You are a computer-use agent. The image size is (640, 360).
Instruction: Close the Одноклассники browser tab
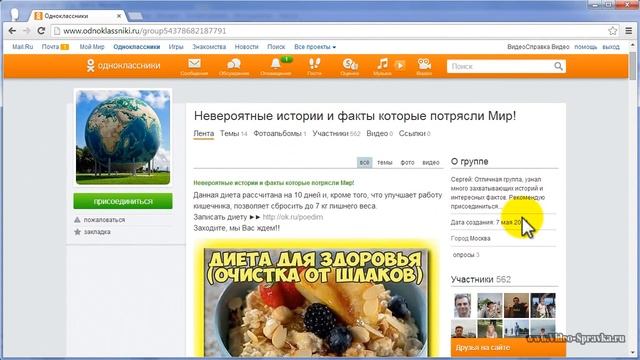(119, 16)
